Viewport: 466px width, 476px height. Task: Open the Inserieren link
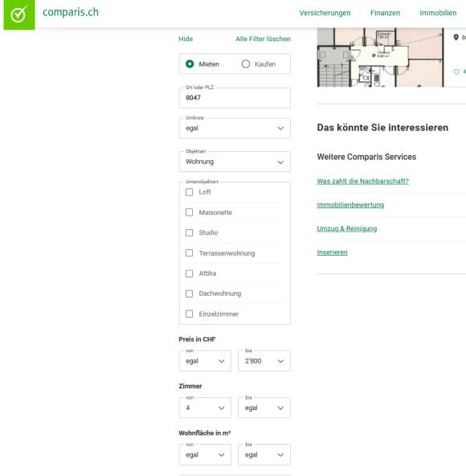(332, 252)
